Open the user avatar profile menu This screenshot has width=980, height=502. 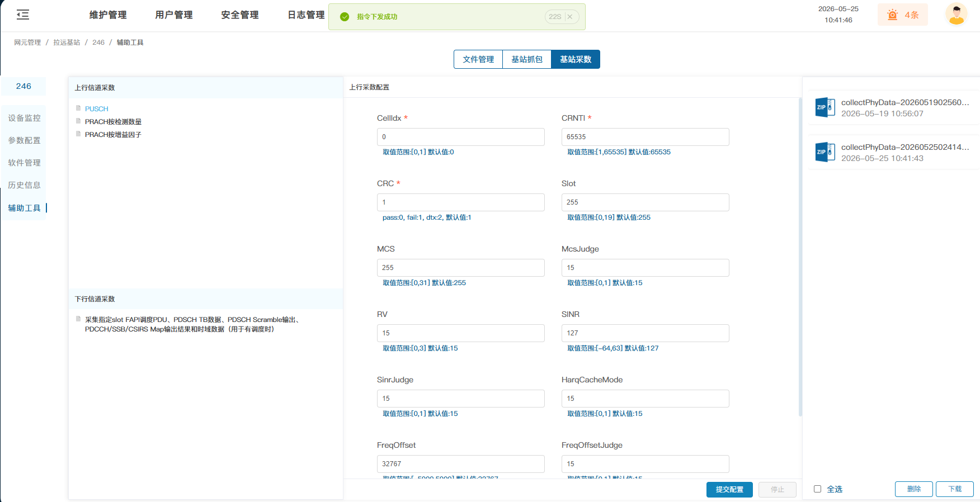point(957,15)
